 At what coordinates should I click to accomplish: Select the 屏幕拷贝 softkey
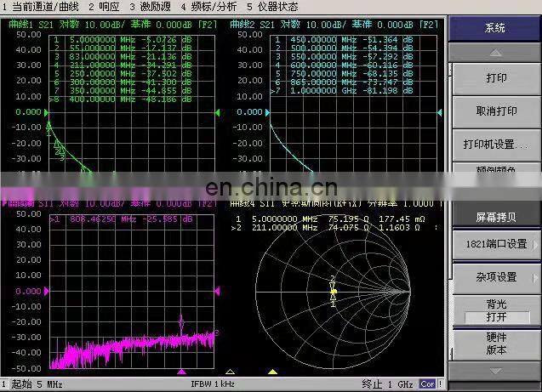tap(494, 217)
